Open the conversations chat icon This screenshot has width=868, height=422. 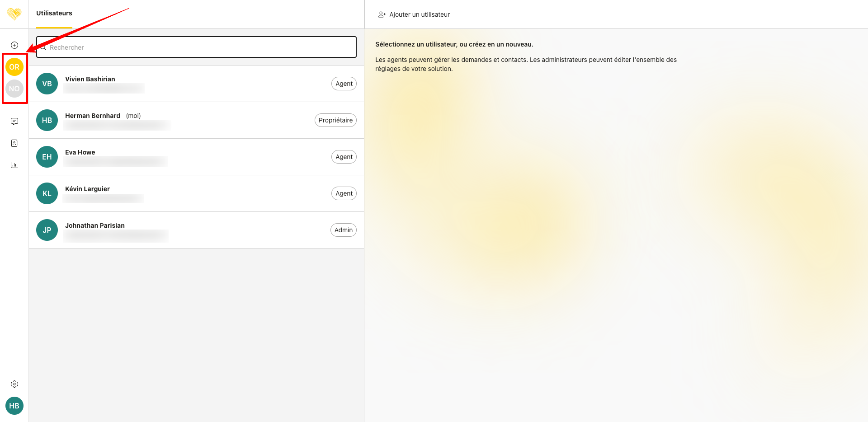tap(14, 121)
